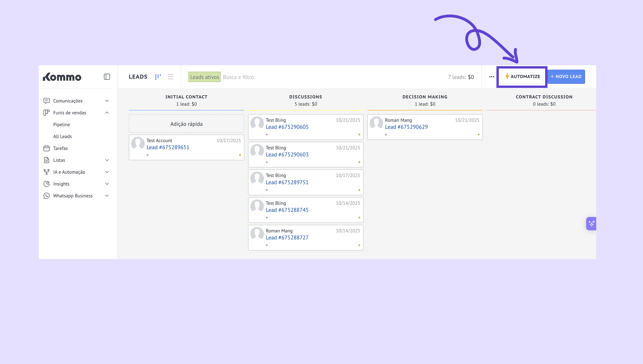Click the NOVO LEAD button
The image size is (643, 364).
(566, 77)
